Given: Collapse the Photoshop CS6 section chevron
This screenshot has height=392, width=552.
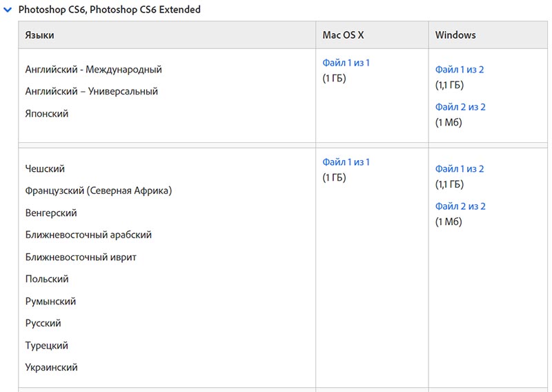Looking at the screenshot, I should 8,10.
